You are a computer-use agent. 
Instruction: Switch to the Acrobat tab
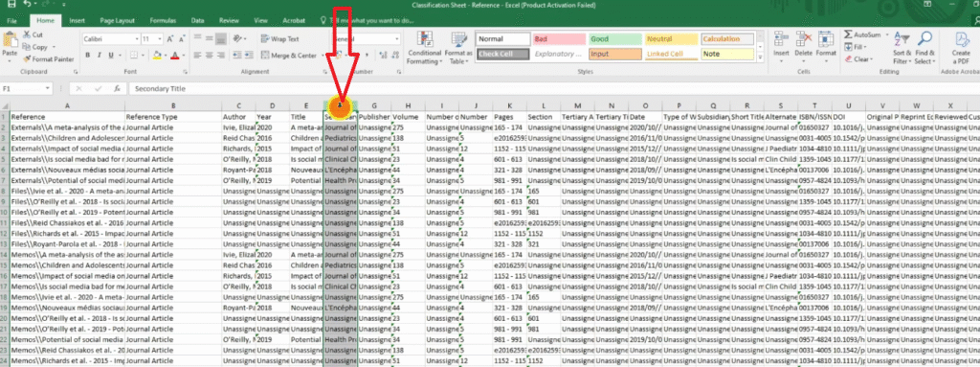coord(294,21)
